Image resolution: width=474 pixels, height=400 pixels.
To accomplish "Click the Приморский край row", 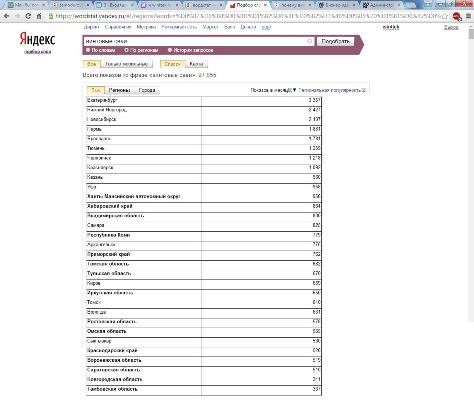I will point(204,254).
